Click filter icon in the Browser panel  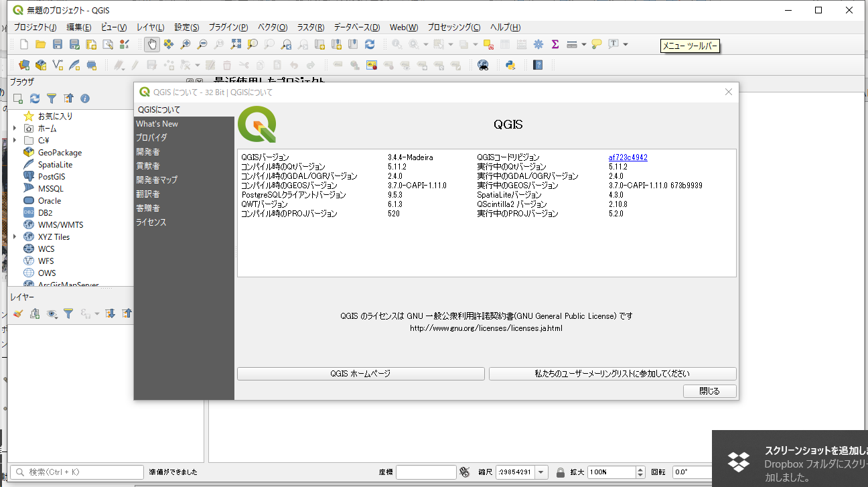click(x=52, y=98)
